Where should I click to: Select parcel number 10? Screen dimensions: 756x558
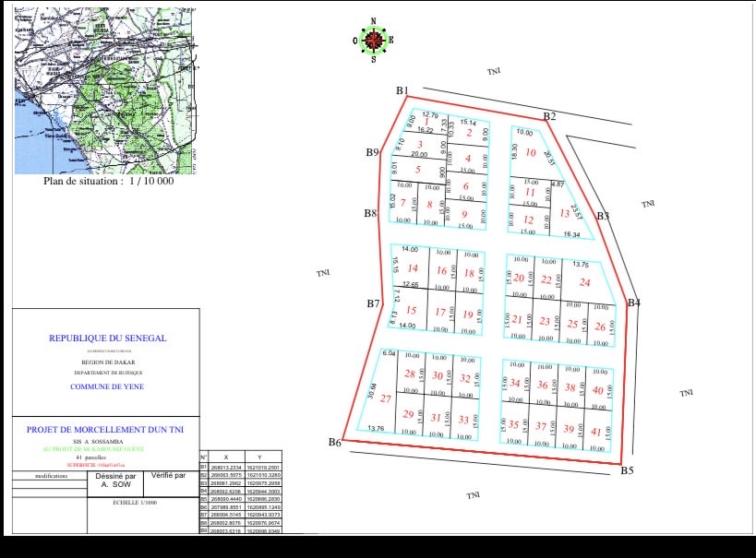pos(531,152)
